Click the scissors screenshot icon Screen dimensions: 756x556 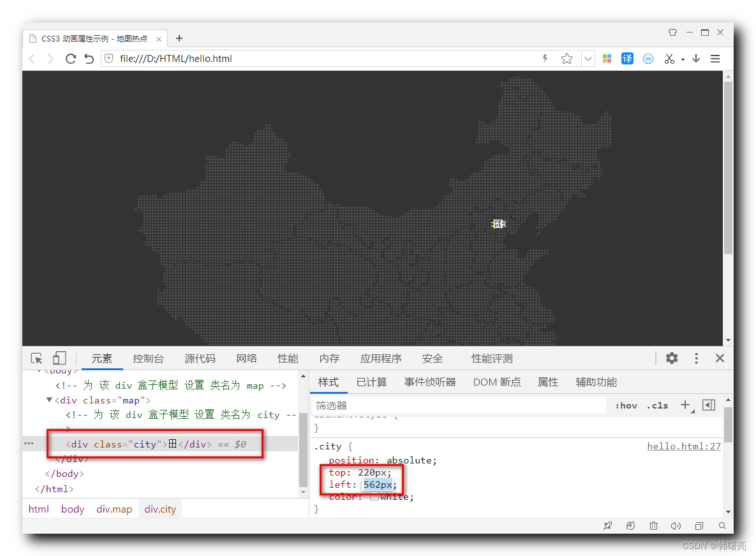pyautogui.click(x=669, y=59)
